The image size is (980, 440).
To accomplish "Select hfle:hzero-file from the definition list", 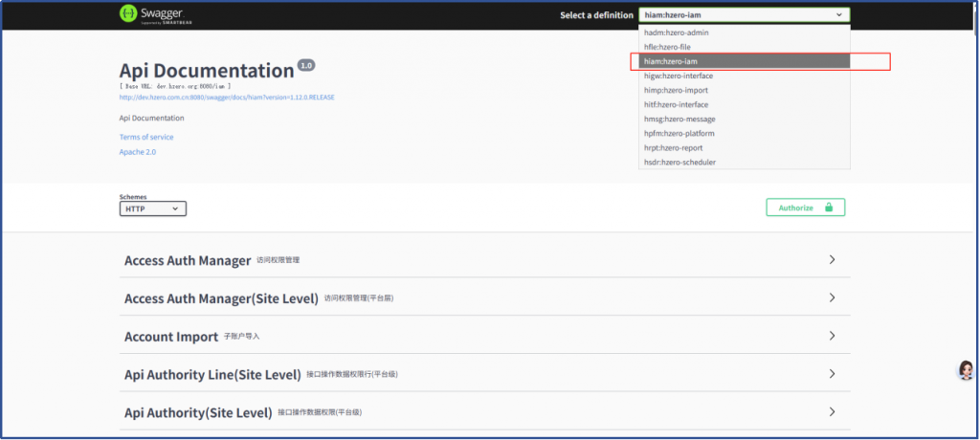I will pos(668,47).
